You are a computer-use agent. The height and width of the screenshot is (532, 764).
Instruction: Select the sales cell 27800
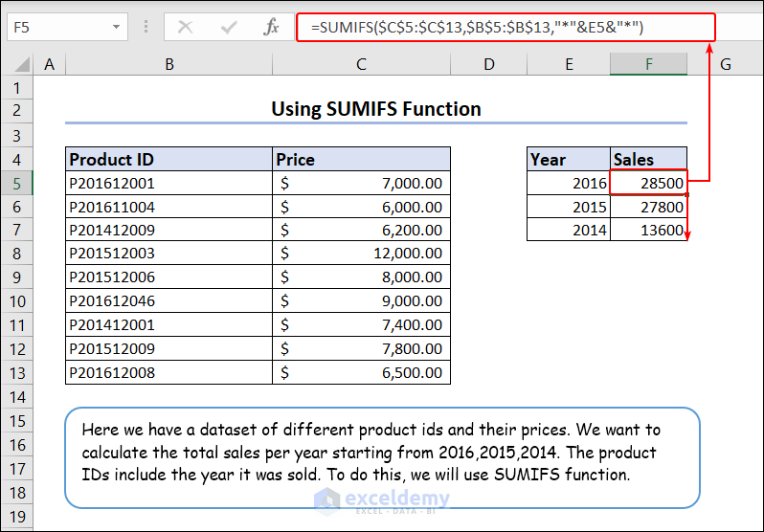[648, 207]
